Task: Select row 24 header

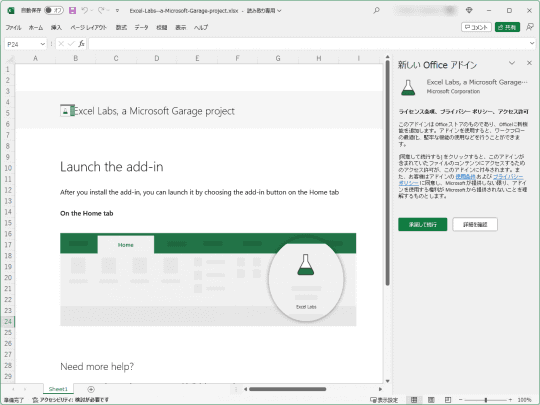Action: coord(8,322)
